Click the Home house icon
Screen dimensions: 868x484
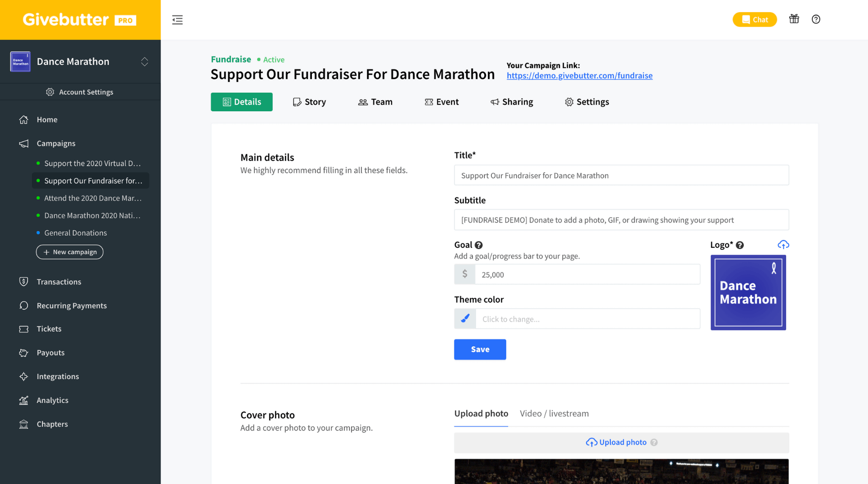click(x=24, y=119)
